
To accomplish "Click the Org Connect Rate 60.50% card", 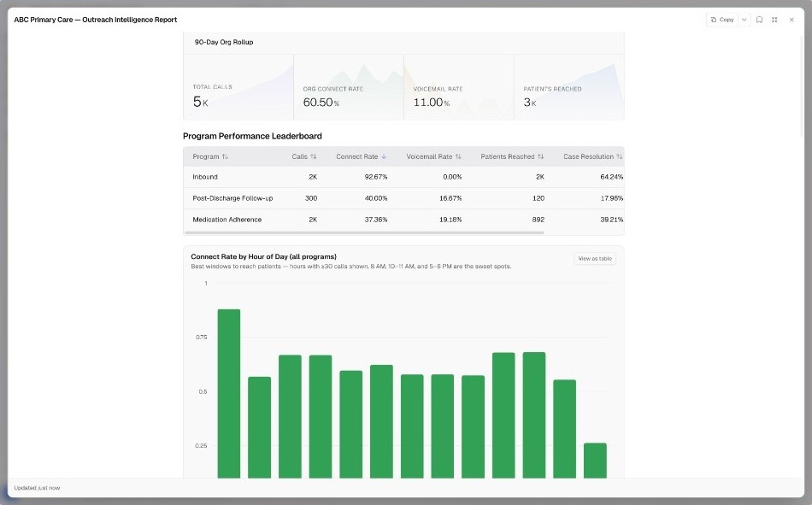I will (349, 87).
